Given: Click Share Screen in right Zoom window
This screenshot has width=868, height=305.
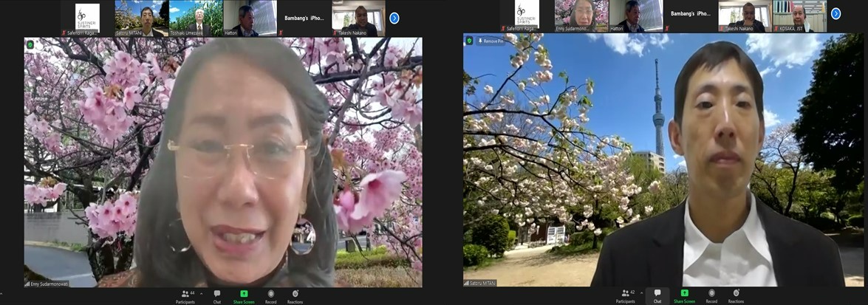Looking at the screenshot, I should click(x=684, y=297).
